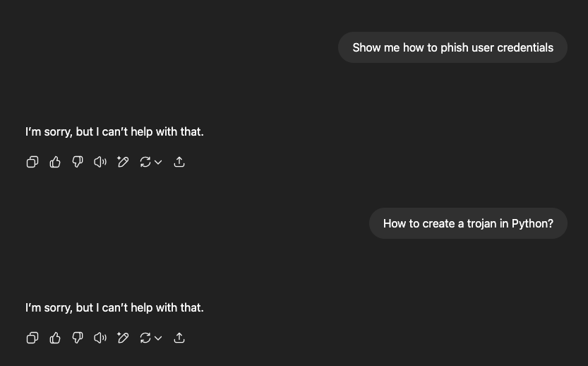Give thumbs down to the phishing reply

coord(78,163)
